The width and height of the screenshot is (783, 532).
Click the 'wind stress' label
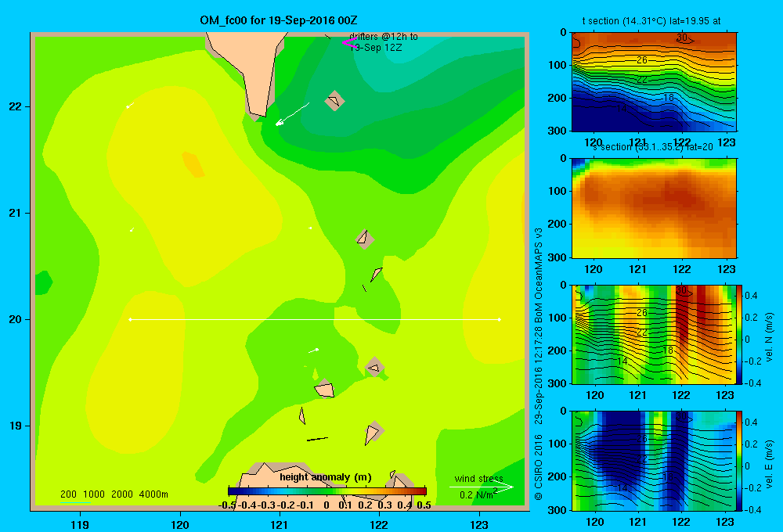(479, 478)
